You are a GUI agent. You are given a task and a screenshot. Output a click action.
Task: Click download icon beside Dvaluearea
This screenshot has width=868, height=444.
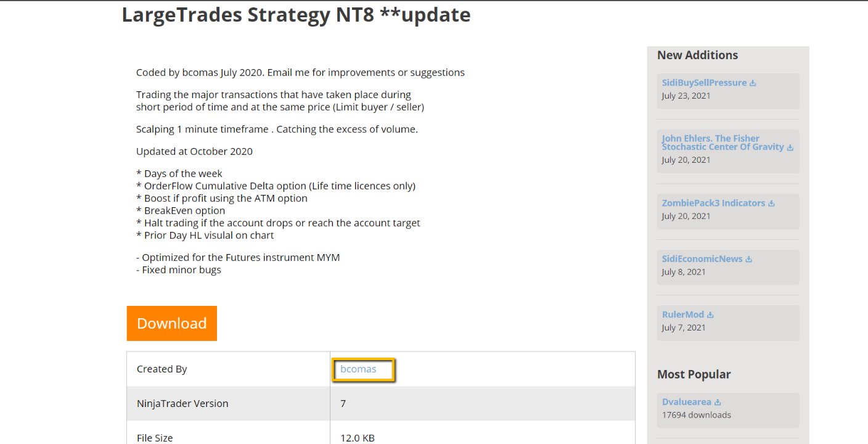tap(718, 403)
